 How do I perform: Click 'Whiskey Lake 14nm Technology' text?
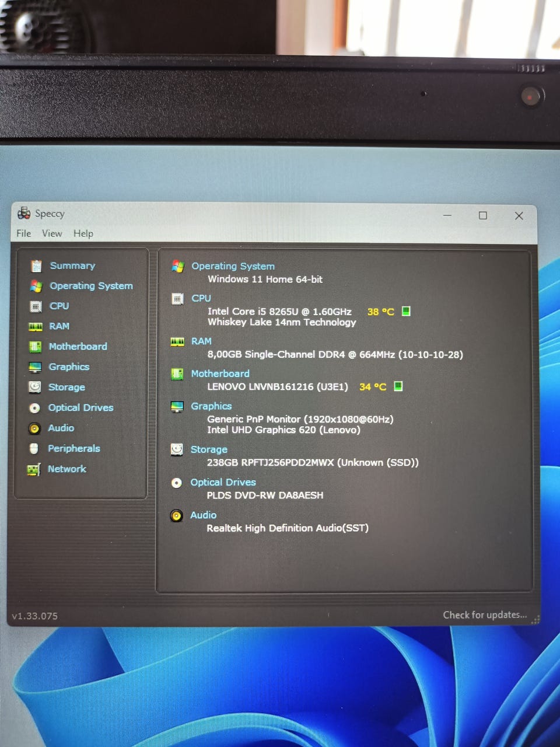tap(282, 322)
